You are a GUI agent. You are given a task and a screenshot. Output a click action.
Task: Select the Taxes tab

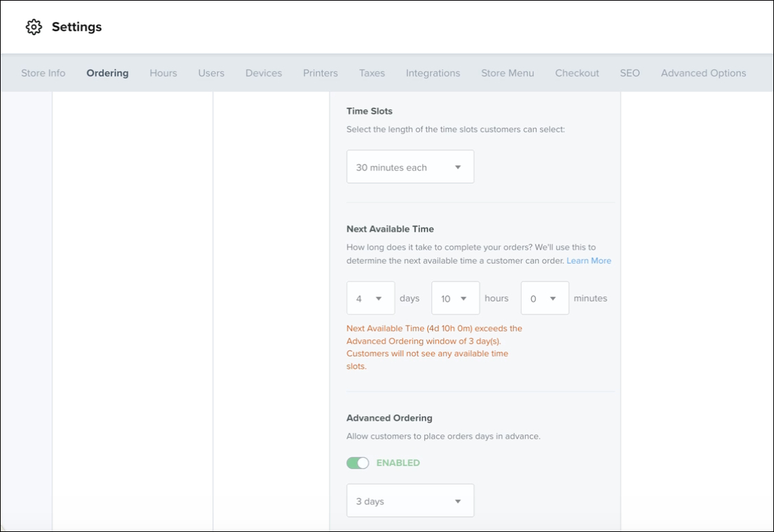pyautogui.click(x=372, y=73)
